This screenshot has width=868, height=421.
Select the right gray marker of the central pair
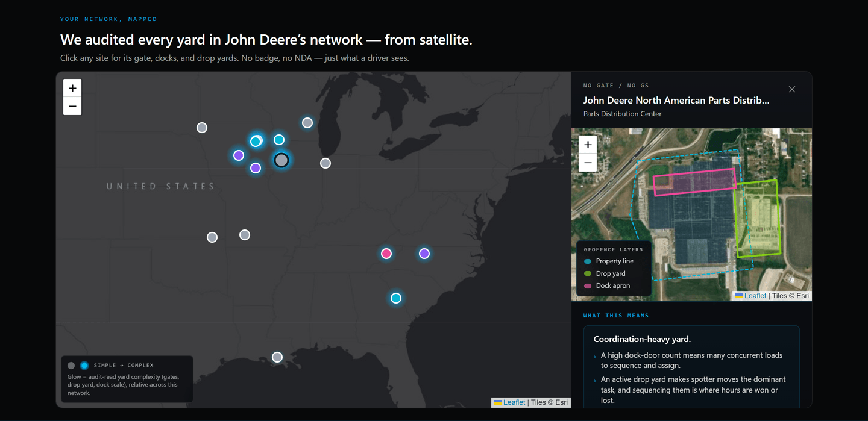(245, 235)
